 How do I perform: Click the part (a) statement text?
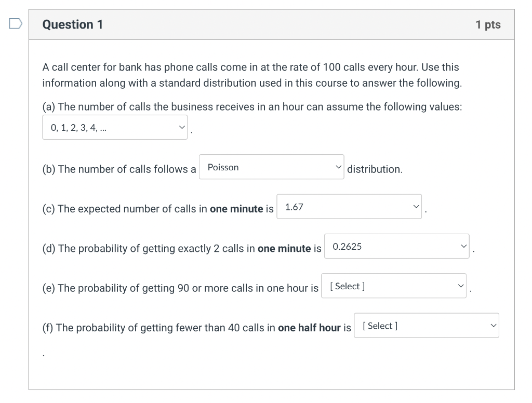(252, 107)
